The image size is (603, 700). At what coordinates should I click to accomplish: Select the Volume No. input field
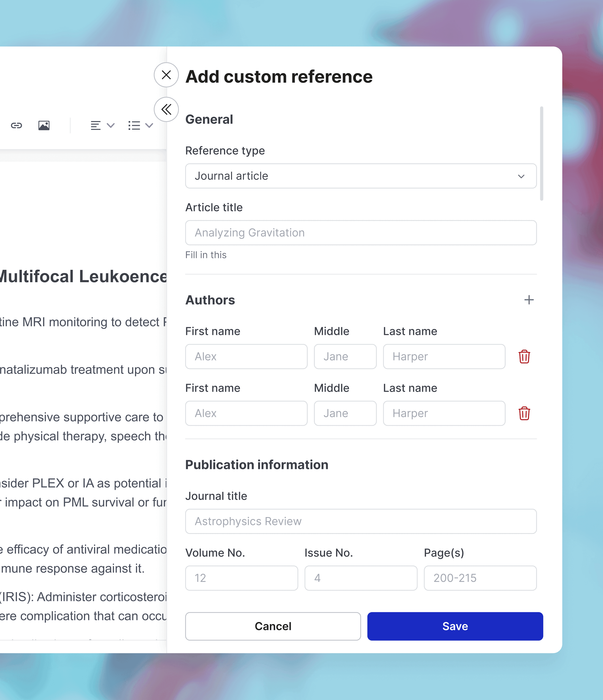(x=242, y=578)
